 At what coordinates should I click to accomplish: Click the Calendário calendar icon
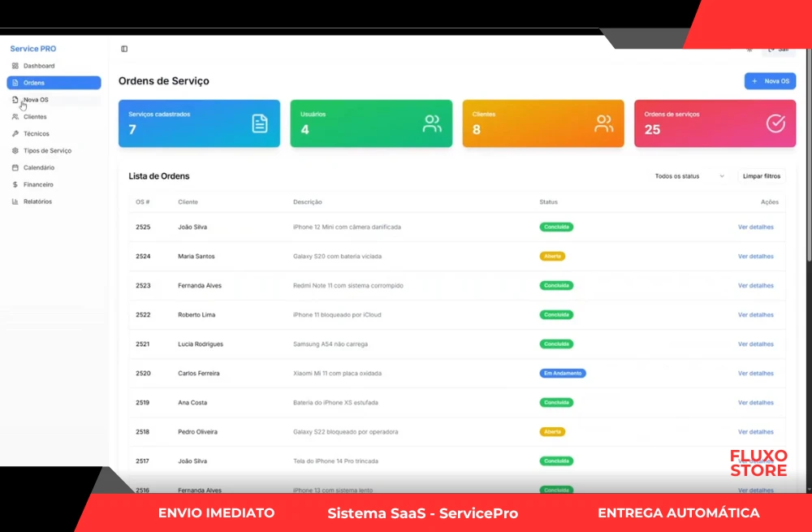coord(15,168)
